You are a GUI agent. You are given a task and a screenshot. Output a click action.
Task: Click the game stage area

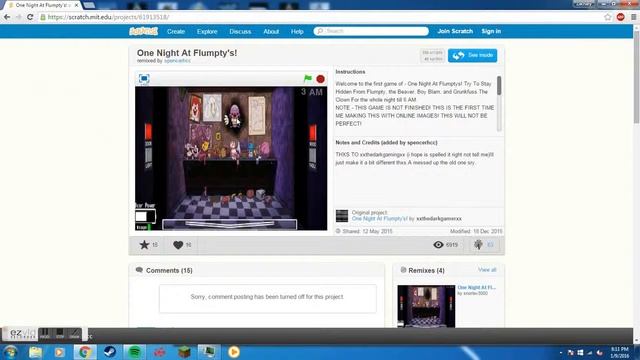[x=231, y=158]
